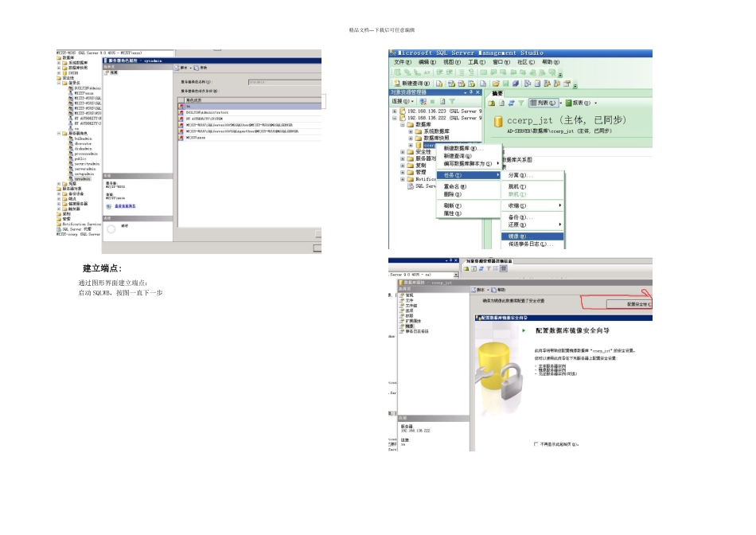Switch to the 摘要 tab
The image size is (756, 535).
tap(497, 94)
